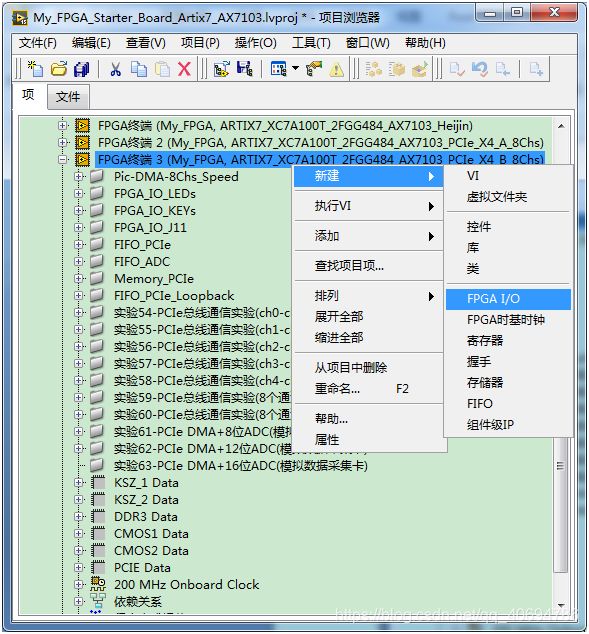Open the 文件(F) menu
Image resolution: width=589 pixels, height=634 pixels.
pos(38,43)
